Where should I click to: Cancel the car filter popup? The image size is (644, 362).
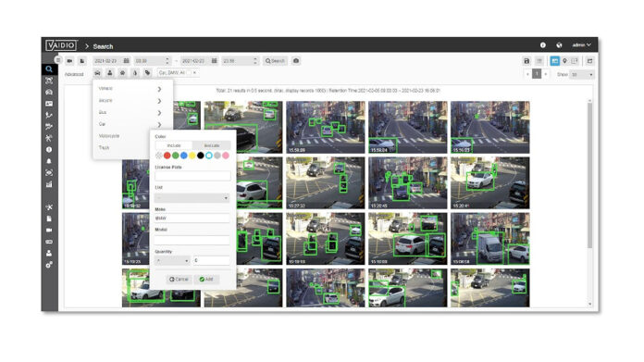179,280
